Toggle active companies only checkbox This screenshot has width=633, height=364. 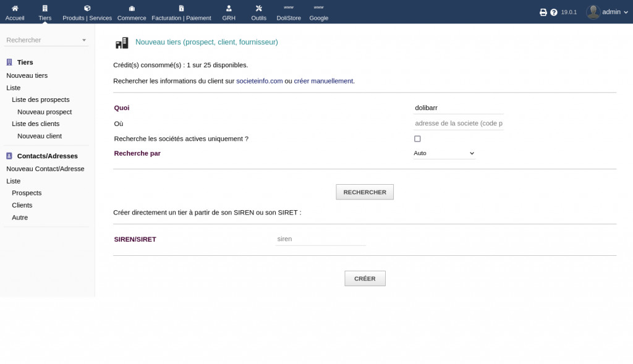pyautogui.click(x=417, y=139)
